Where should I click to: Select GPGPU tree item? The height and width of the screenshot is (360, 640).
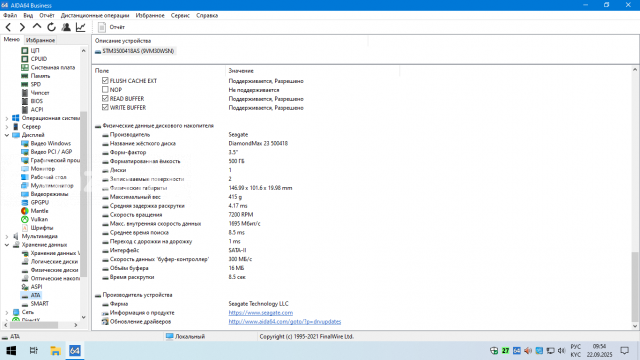point(40,202)
